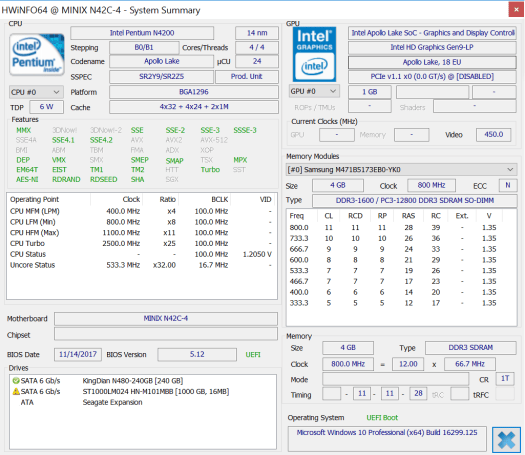Viewport: 525px width, 455px height.
Task: Click the Apollo Lake codename field
Action: [x=161, y=62]
